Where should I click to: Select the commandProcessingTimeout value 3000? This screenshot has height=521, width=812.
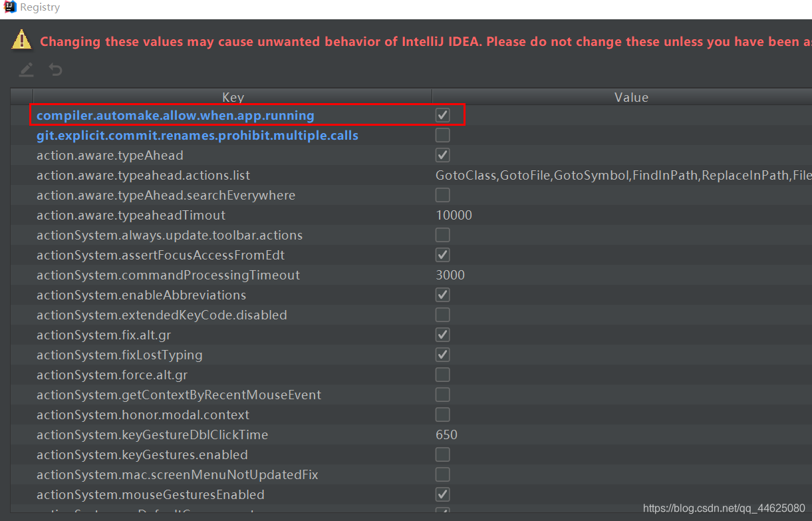pos(450,275)
